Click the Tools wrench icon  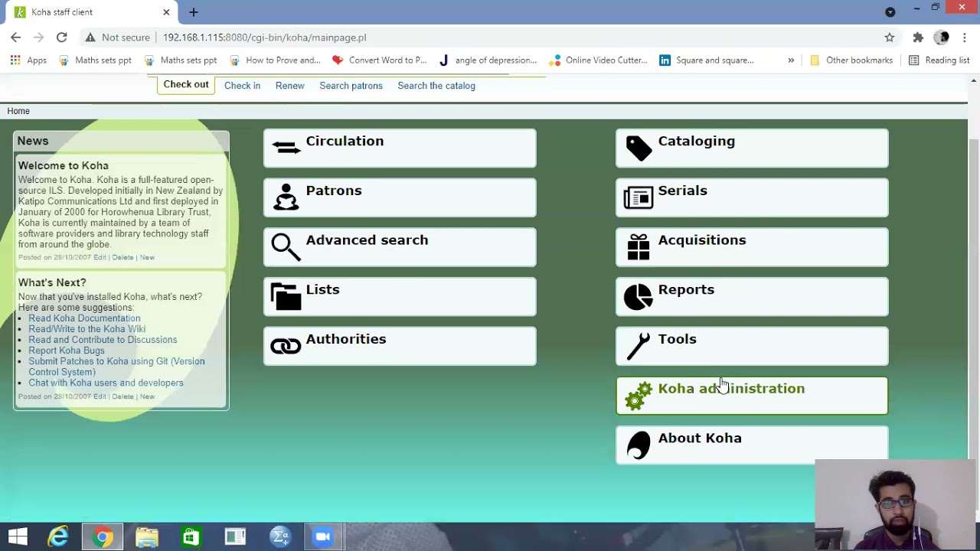point(639,347)
